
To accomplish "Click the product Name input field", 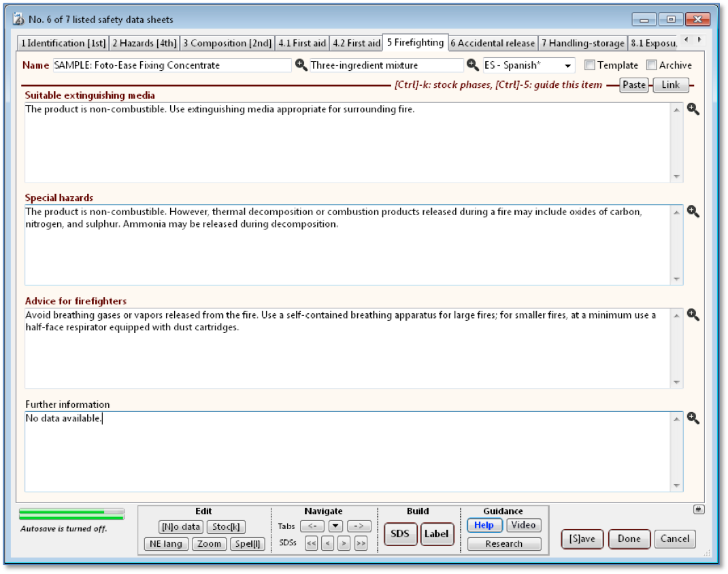I will [172, 65].
